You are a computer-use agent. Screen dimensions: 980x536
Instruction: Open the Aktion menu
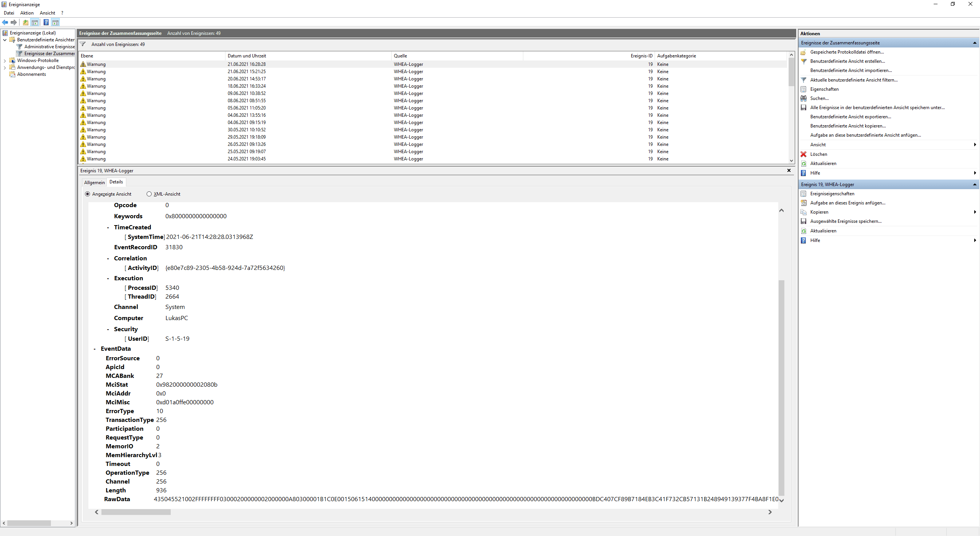27,13
